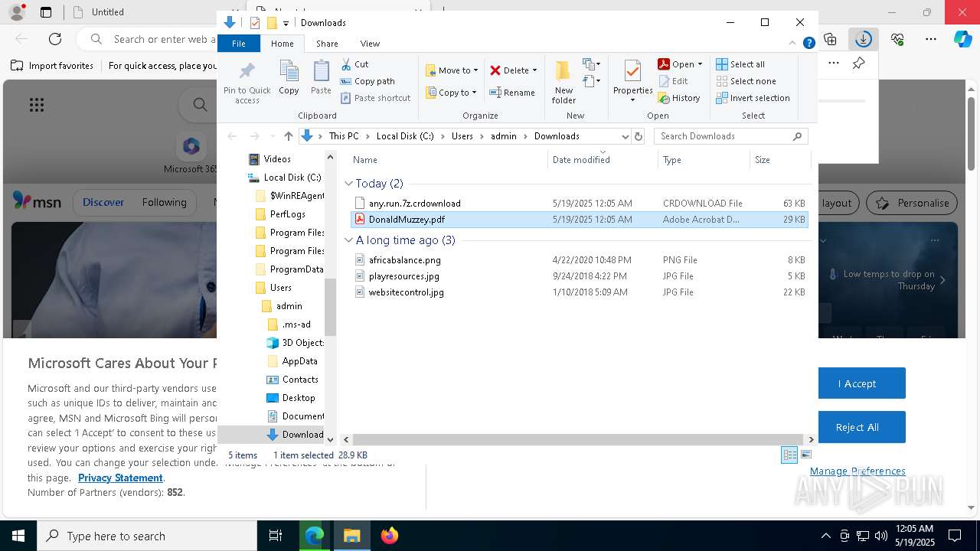
Task: Click Edit in Open group
Action: [x=673, y=81]
